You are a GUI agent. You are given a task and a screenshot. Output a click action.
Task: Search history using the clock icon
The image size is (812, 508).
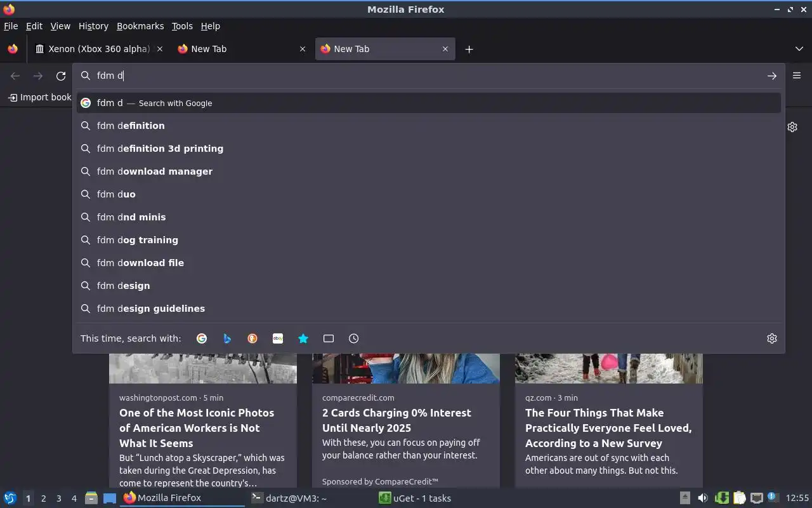[354, 338]
